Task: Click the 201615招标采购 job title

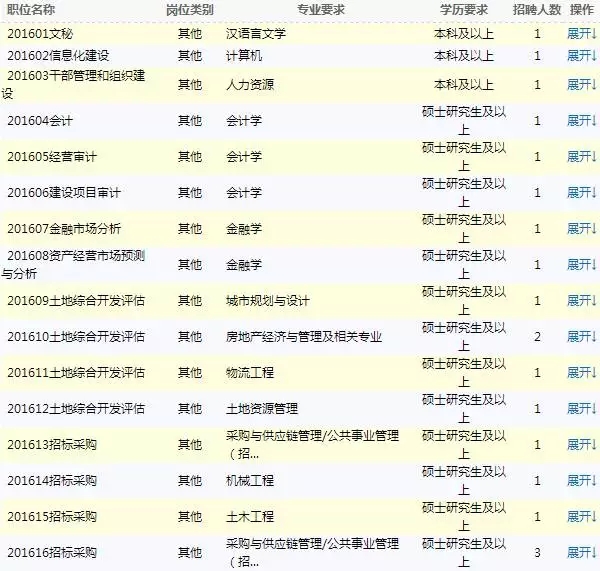Action: [52, 516]
